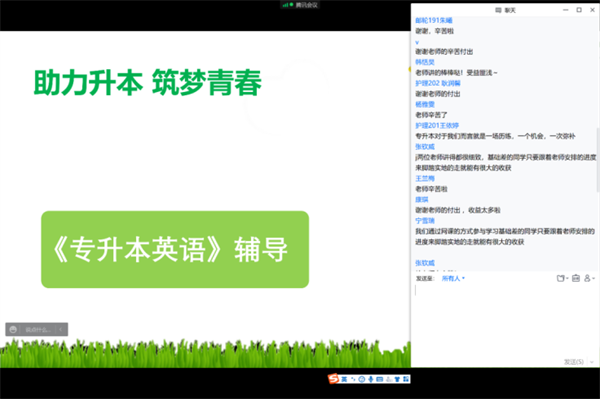This screenshot has width=600, height=399.
Task: Open the emoji picker in floating chat bar
Action: click(13, 329)
